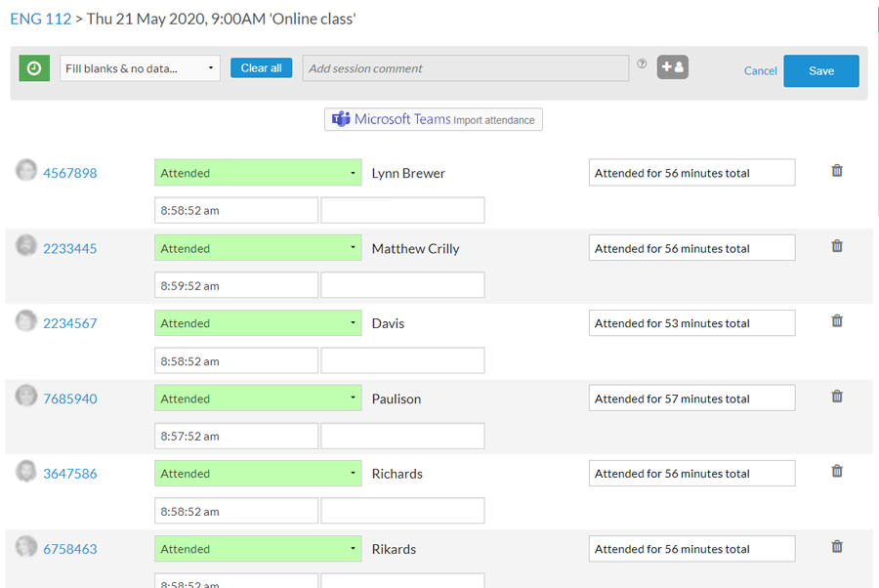Click the add student person icon
Viewport: 879px width, 588px height.
coord(672,67)
